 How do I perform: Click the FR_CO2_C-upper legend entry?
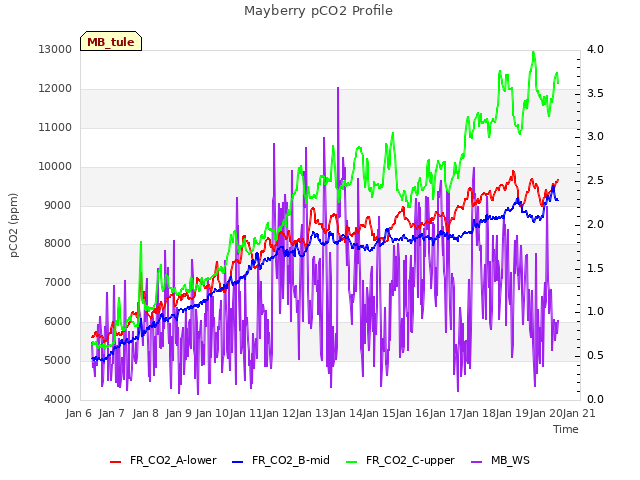click(x=400, y=460)
